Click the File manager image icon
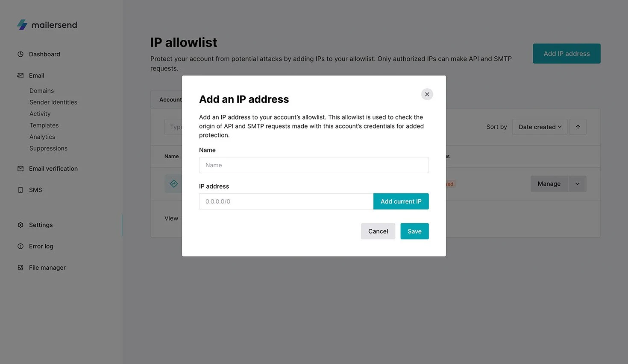 coord(21,268)
